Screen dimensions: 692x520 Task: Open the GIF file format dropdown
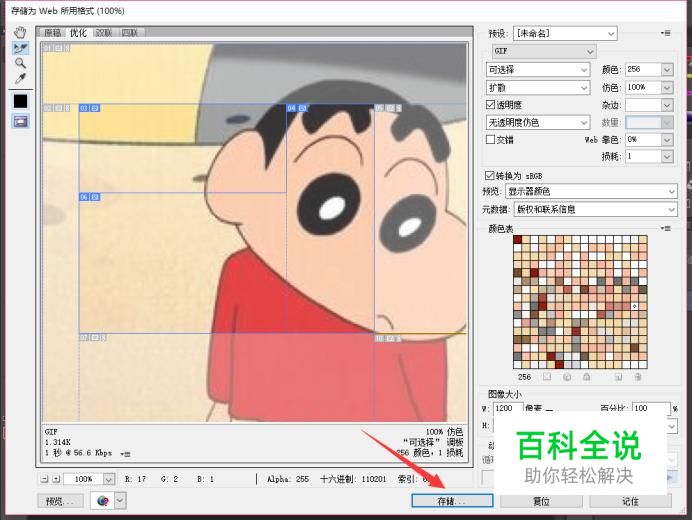(544, 51)
